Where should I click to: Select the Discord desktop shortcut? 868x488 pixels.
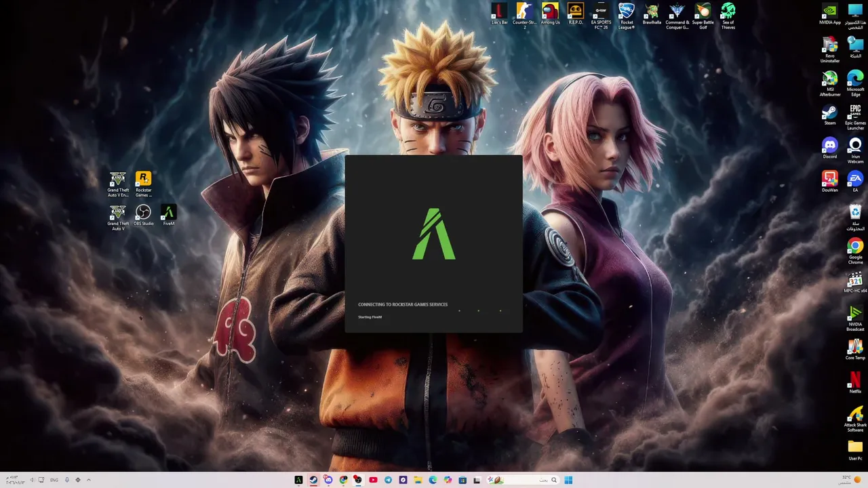coord(830,148)
